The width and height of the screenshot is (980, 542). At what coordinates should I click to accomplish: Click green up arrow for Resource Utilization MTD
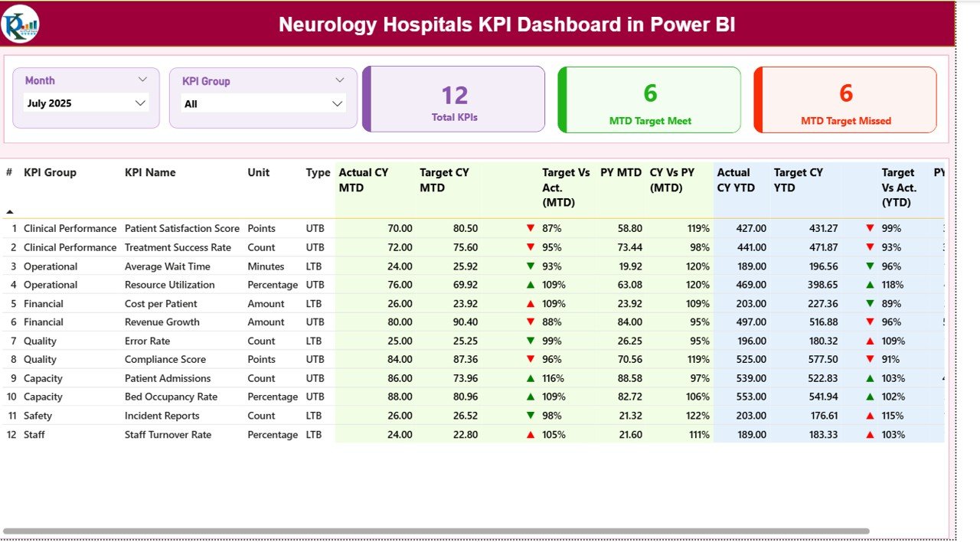coord(531,285)
